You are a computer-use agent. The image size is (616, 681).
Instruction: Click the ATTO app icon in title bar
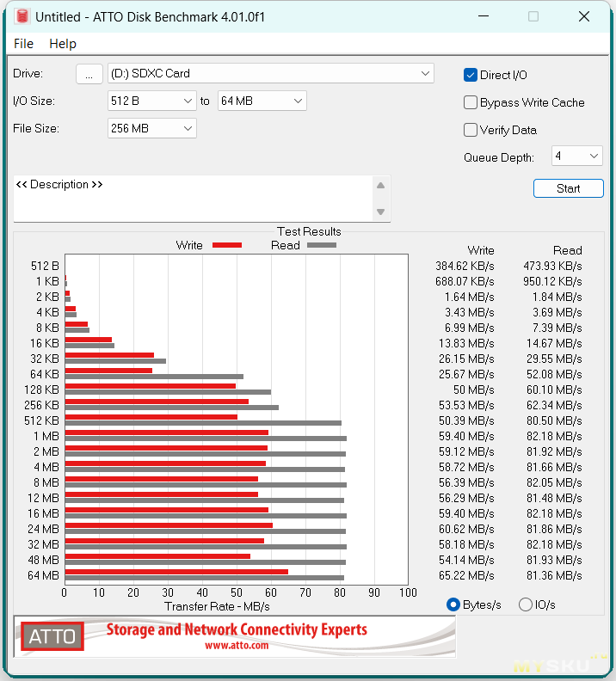click(22, 16)
